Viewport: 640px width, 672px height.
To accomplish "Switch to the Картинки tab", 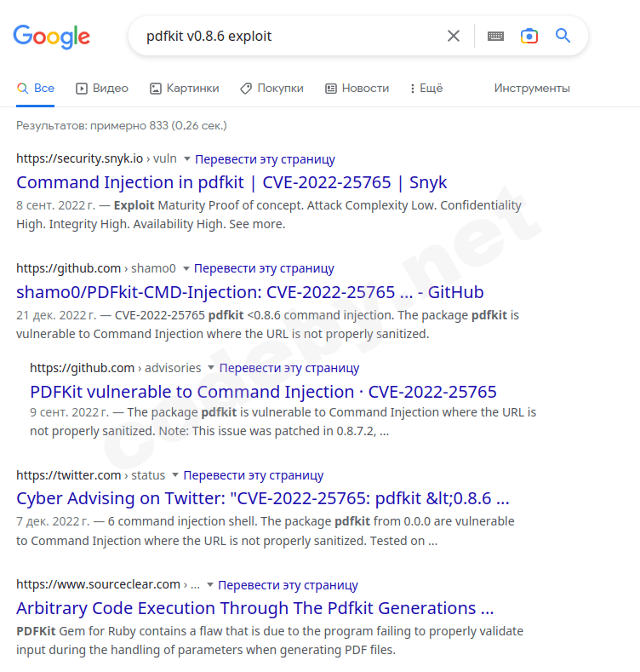I will (184, 88).
